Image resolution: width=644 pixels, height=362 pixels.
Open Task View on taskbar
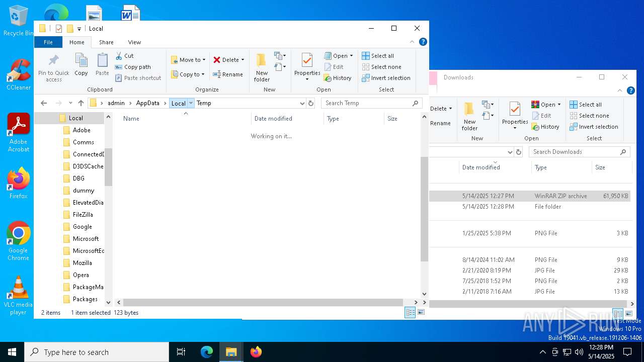[181, 352]
